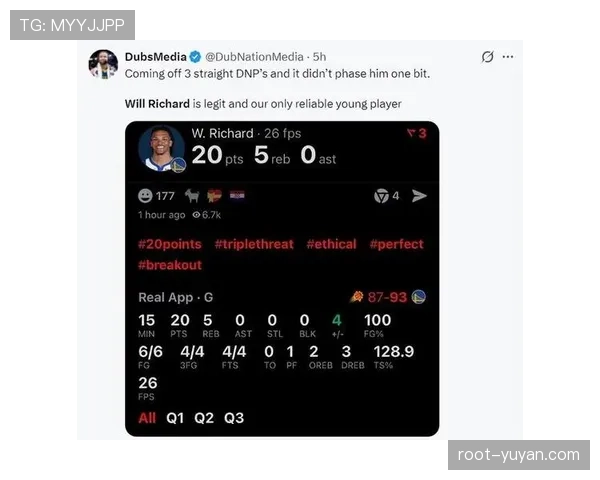600x480 pixels.
Task: Click the blue verified badge beside DubsMedia
Action: (195, 57)
